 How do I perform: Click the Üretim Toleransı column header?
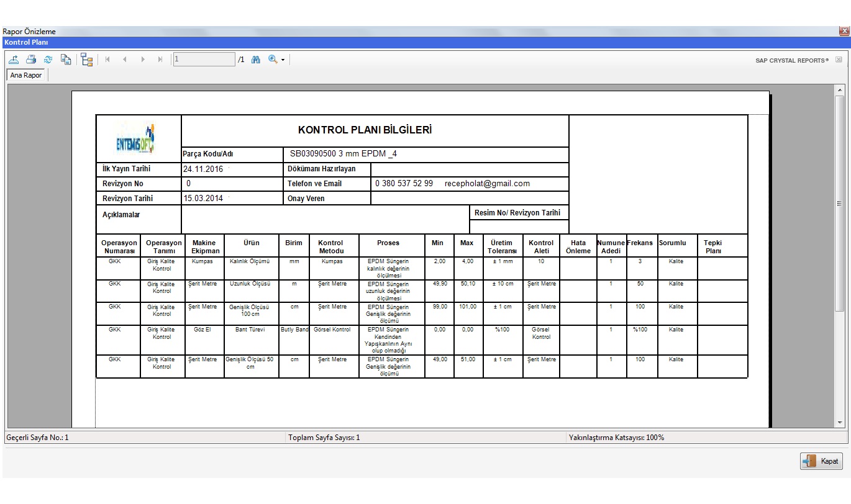coord(503,246)
